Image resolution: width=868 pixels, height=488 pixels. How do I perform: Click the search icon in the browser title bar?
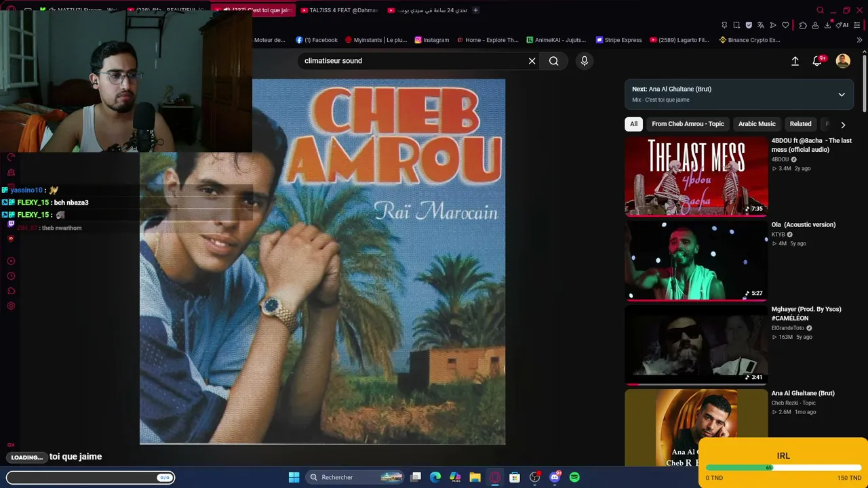[x=820, y=10]
